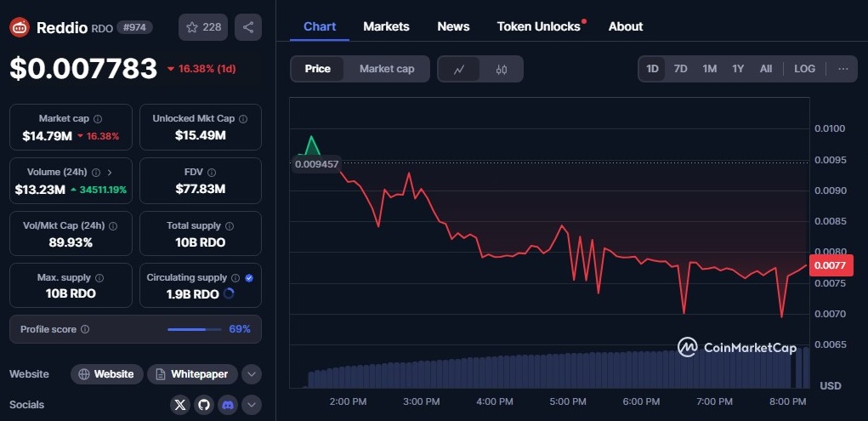
Task: Set chart range to All
Action: 766,69
